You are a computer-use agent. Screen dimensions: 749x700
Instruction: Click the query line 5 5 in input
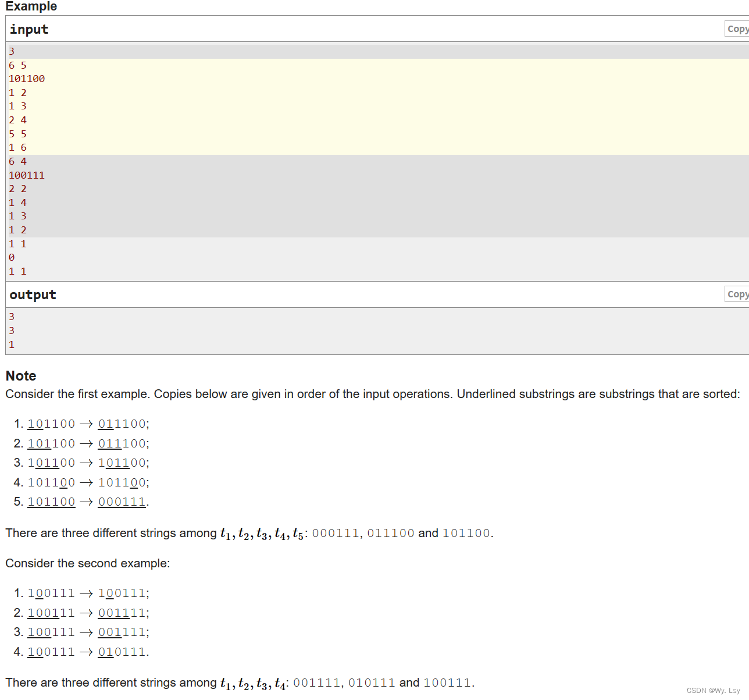pyautogui.click(x=17, y=133)
